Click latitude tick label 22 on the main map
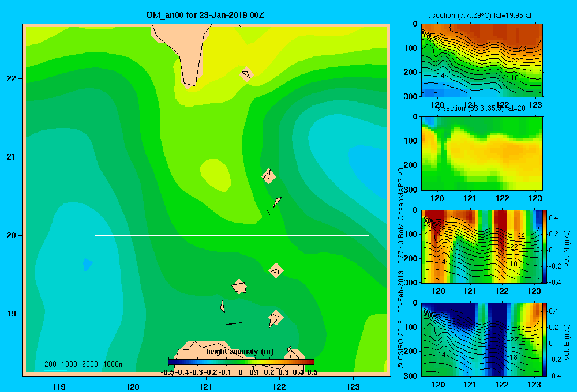 pyautogui.click(x=11, y=78)
